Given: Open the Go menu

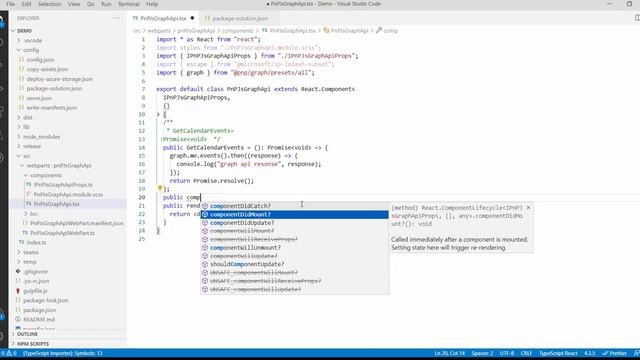Looking at the screenshot, I should pyautogui.click(x=91, y=4).
